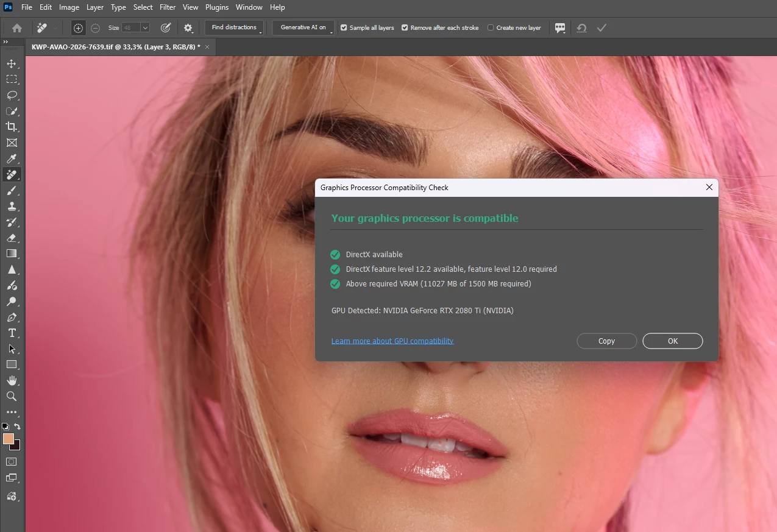Open the feedback speech bubble menu
The width and height of the screenshot is (777, 532).
(560, 28)
